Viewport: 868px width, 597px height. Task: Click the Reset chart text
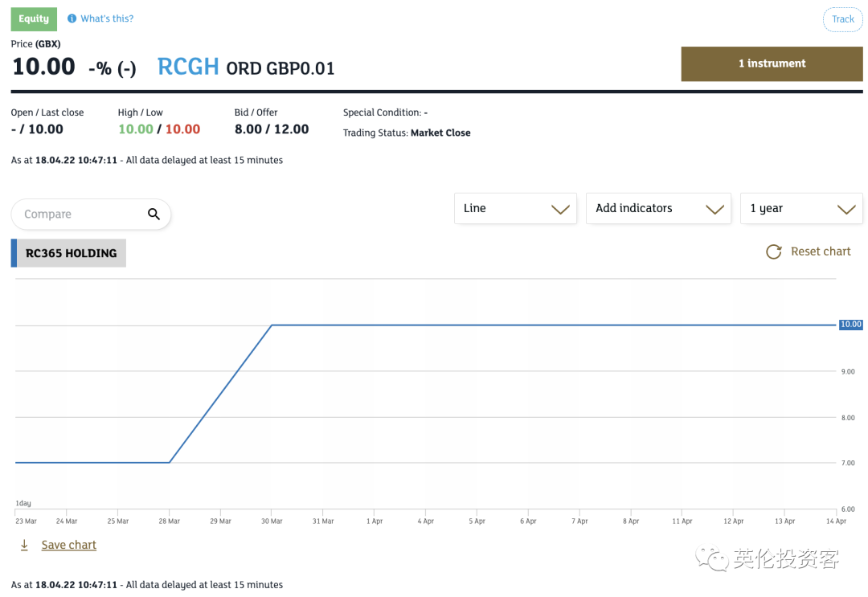click(x=820, y=251)
